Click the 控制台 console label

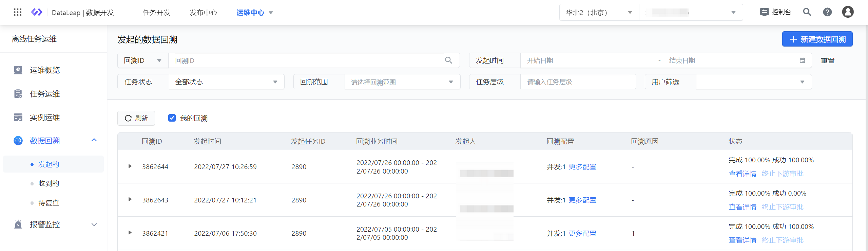tap(782, 12)
